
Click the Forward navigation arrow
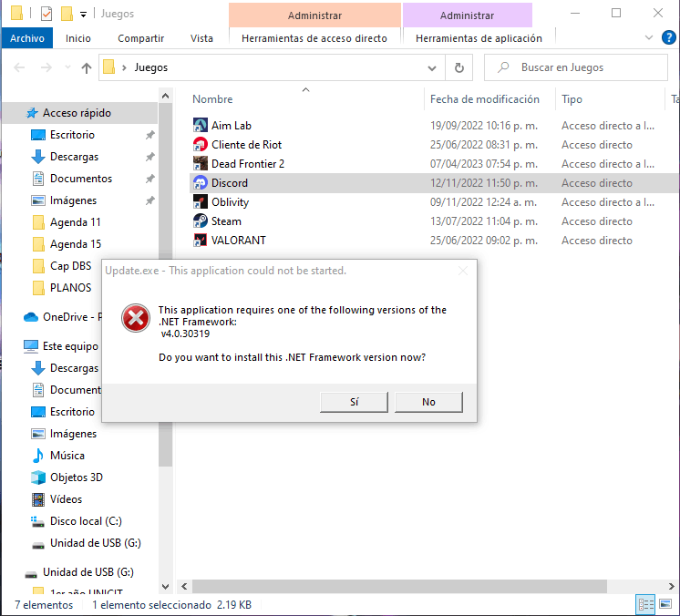[x=46, y=67]
